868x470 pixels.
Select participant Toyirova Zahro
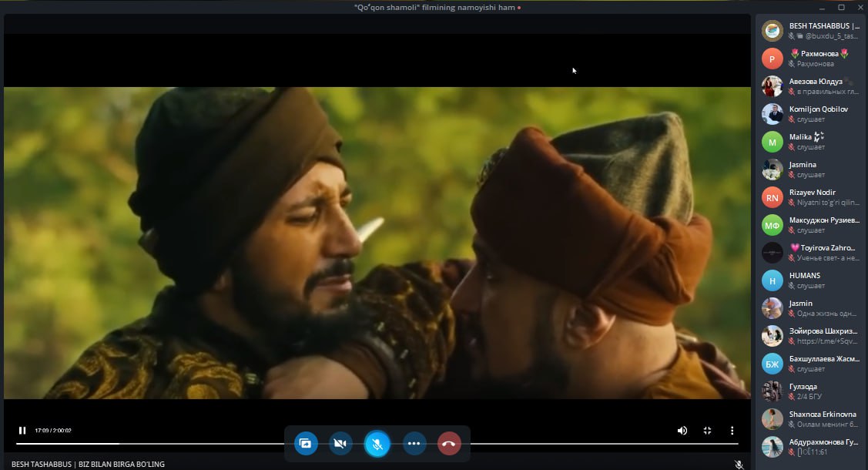[810, 253]
